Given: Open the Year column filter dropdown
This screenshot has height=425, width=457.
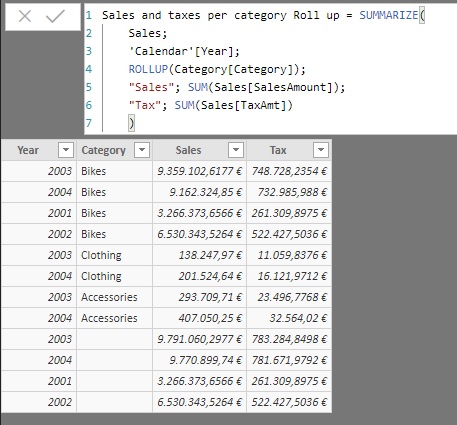Looking at the screenshot, I should 66,150.
